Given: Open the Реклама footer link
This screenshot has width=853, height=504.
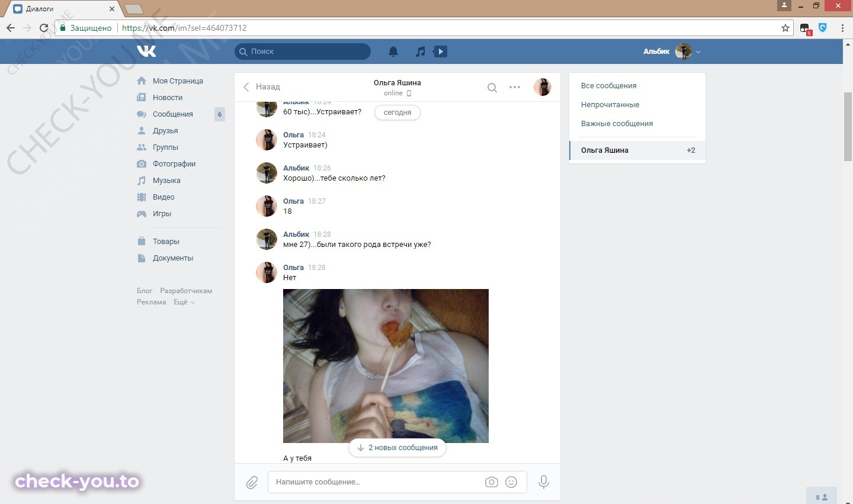Looking at the screenshot, I should [152, 302].
